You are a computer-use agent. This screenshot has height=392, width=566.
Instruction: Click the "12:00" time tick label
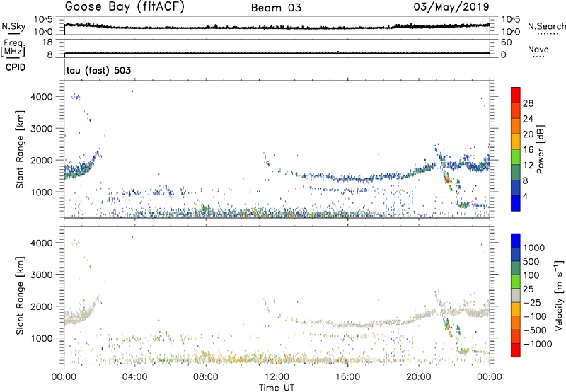click(x=277, y=377)
